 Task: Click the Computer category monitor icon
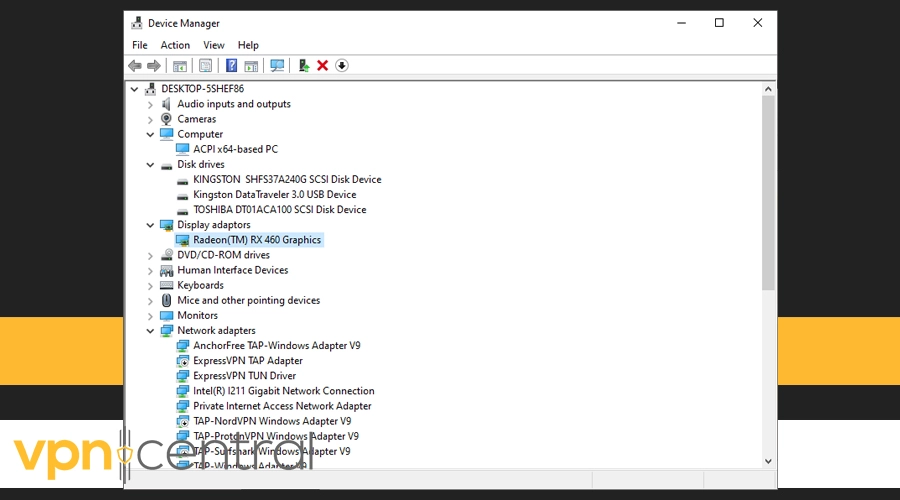(x=166, y=134)
